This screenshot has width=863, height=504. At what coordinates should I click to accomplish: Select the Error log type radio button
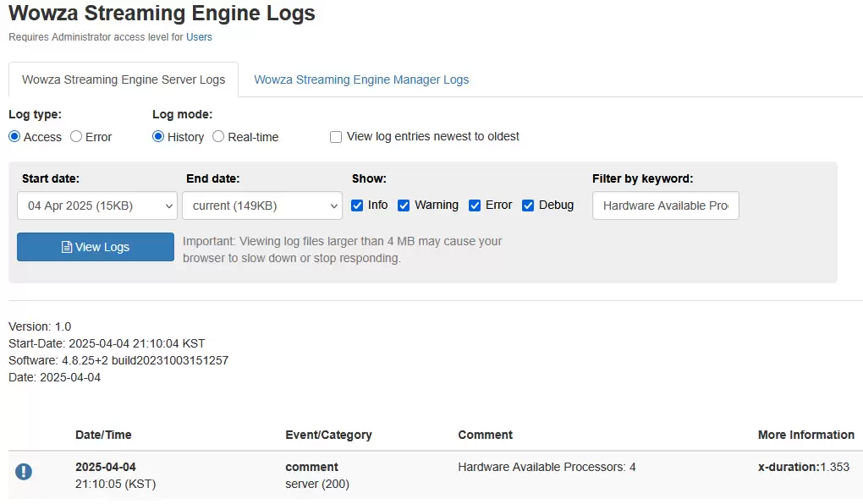click(76, 136)
